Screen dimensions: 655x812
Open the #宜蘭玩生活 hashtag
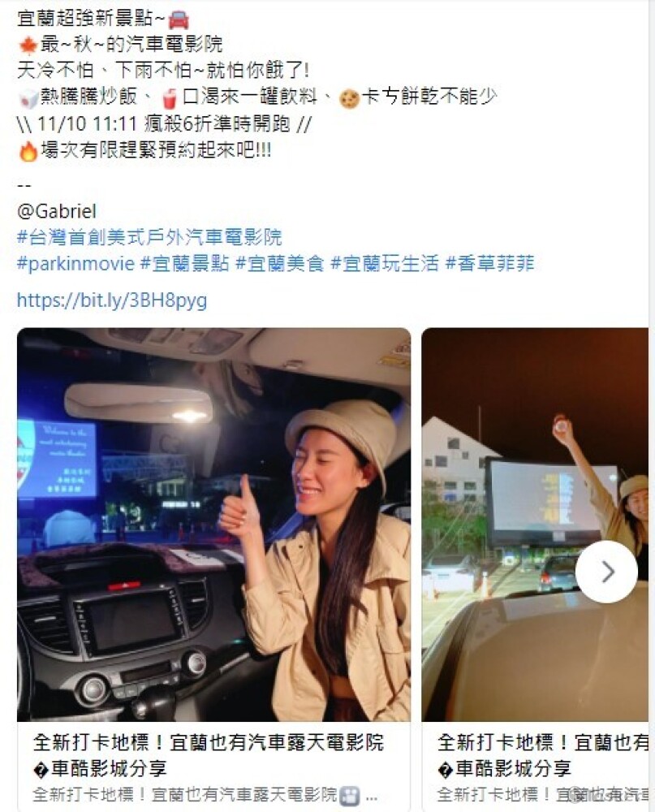click(385, 263)
